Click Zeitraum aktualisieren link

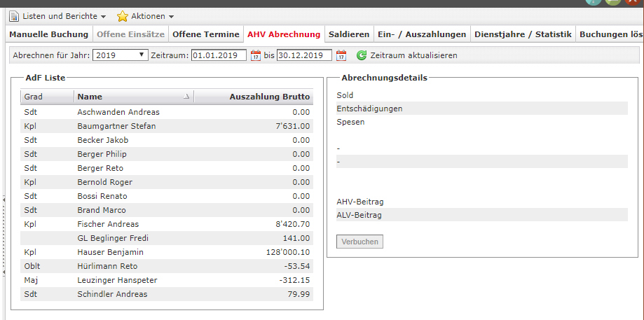413,55
